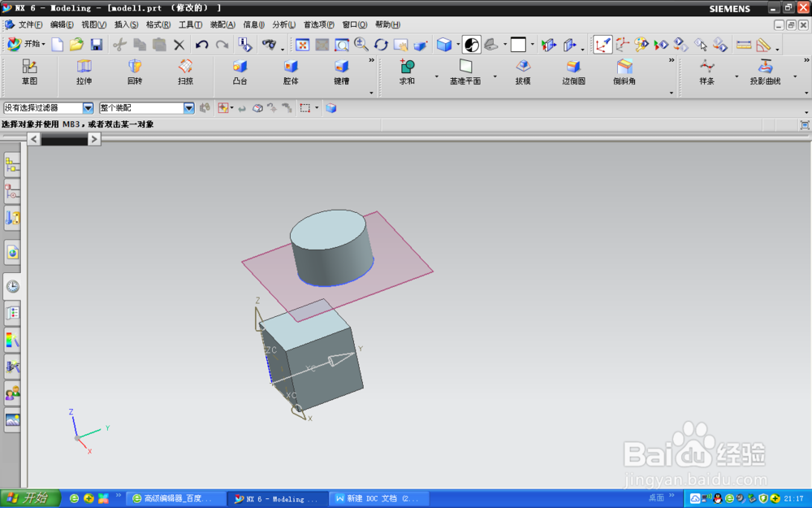Expand the 样条 dropdown arrow
Image resolution: width=812 pixels, height=508 pixels.
pyautogui.click(x=736, y=76)
